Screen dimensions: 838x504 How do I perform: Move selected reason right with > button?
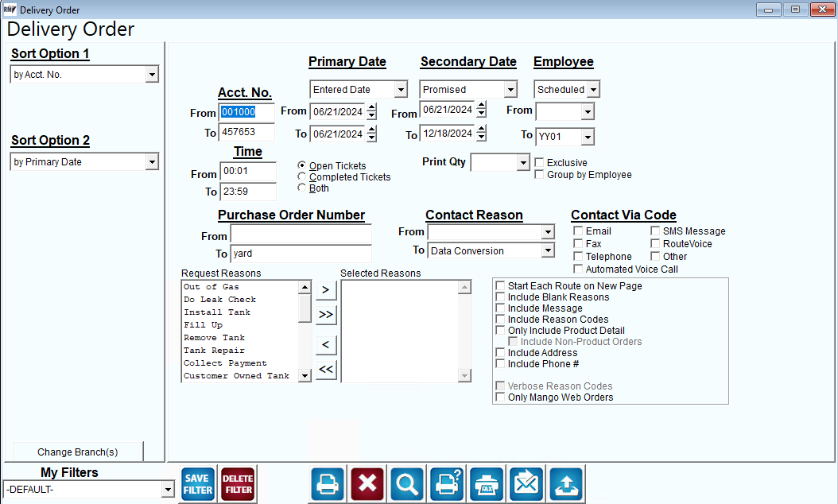326,290
